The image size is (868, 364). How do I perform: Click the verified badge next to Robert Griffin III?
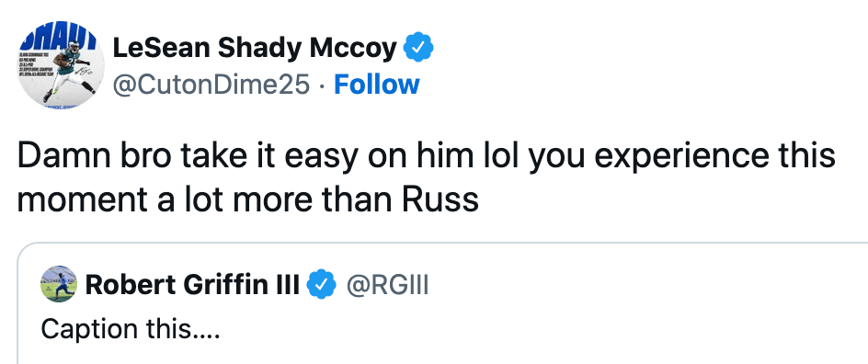coord(322,284)
